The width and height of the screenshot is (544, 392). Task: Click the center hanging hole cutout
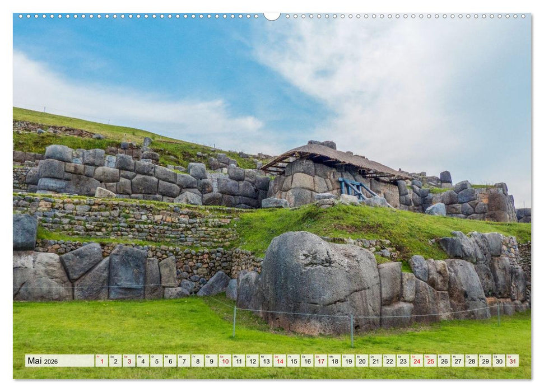(272, 15)
